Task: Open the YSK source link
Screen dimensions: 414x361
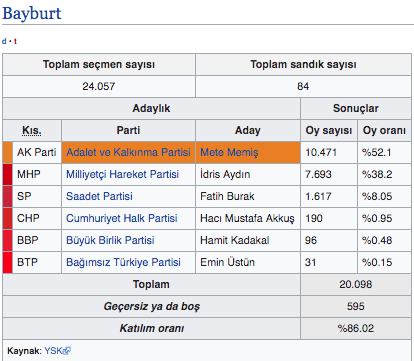Action: tap(53, 351)
